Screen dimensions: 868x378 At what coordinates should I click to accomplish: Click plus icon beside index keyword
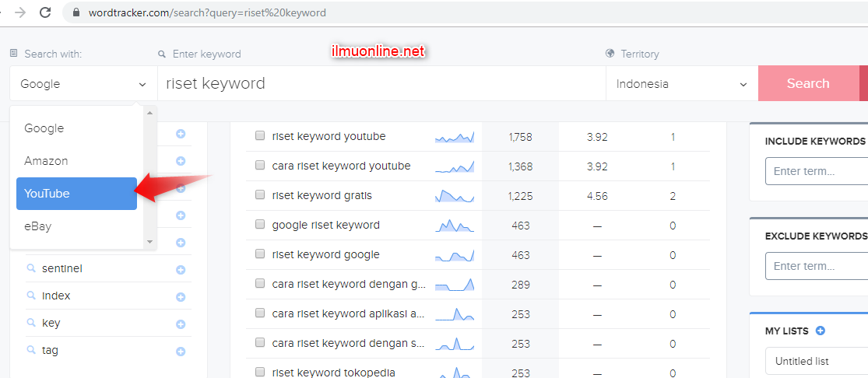pos(181,297)
